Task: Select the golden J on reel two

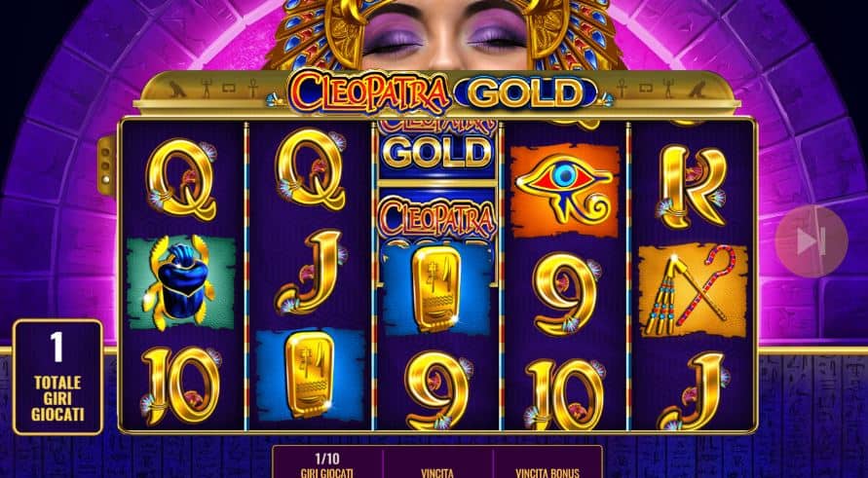Action: pos(310,272)
